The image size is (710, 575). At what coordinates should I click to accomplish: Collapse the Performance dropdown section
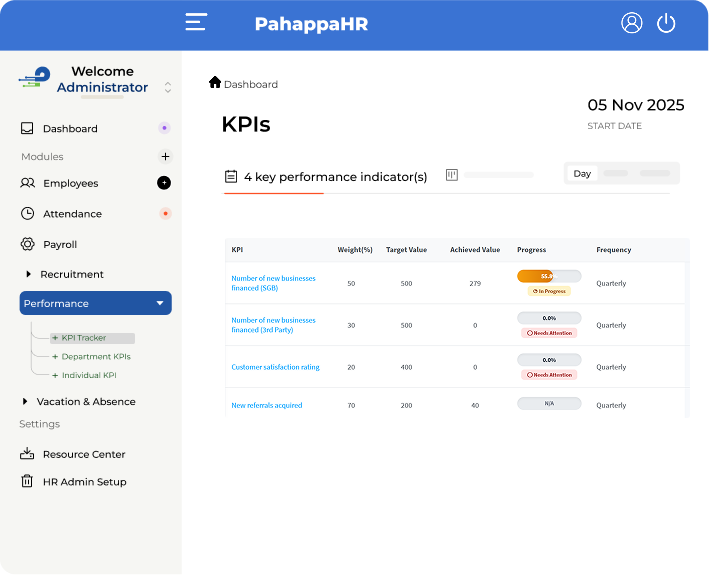(159, 303)
